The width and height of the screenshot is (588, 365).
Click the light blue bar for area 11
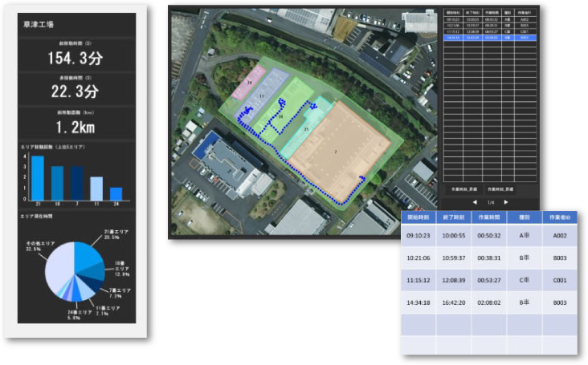[96, 189]
